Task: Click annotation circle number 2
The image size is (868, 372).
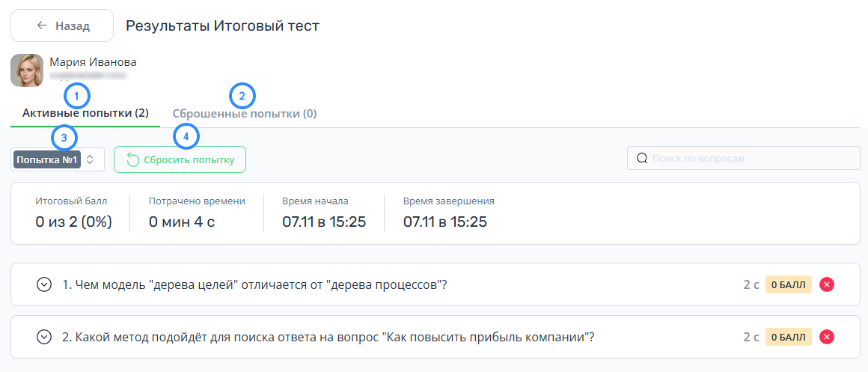Action: [x=242, y=96]
